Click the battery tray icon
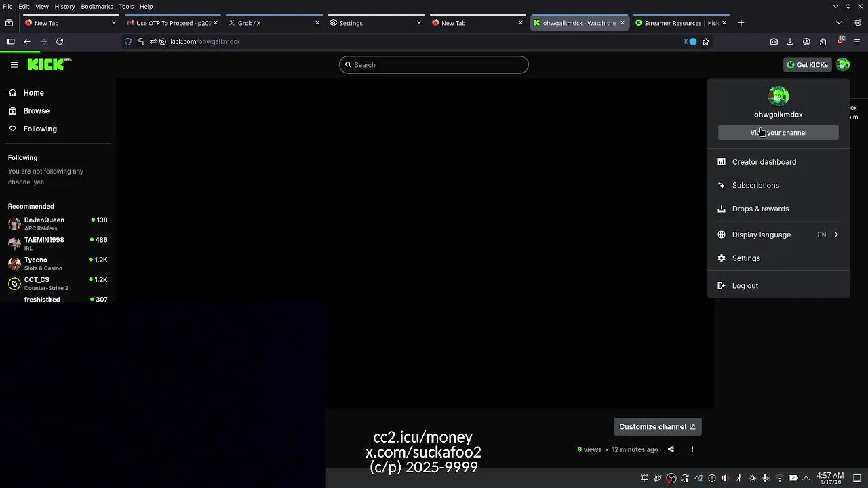The height and width of the screenshot is (488, 868). (x=793, y=478)
